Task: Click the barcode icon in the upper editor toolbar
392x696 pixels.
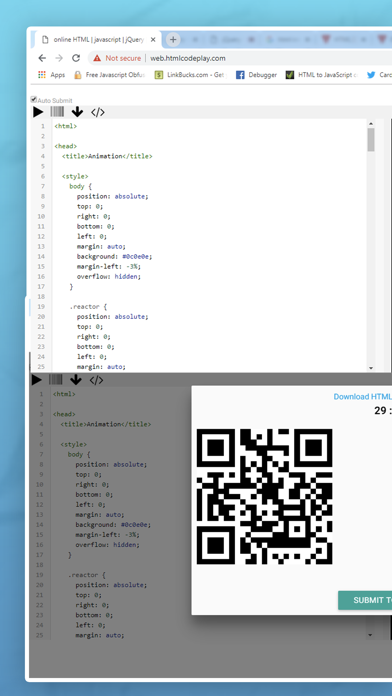Action: tap(57, 112)
